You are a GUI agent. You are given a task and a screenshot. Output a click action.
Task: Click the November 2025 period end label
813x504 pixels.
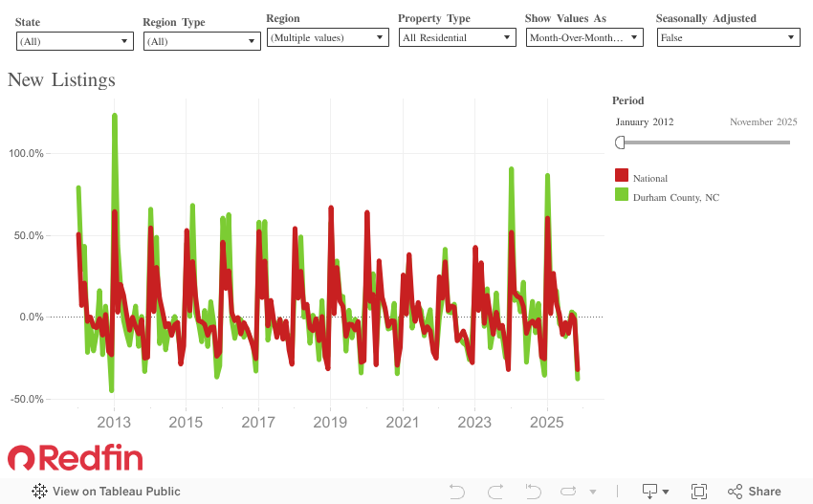(763, 121)
